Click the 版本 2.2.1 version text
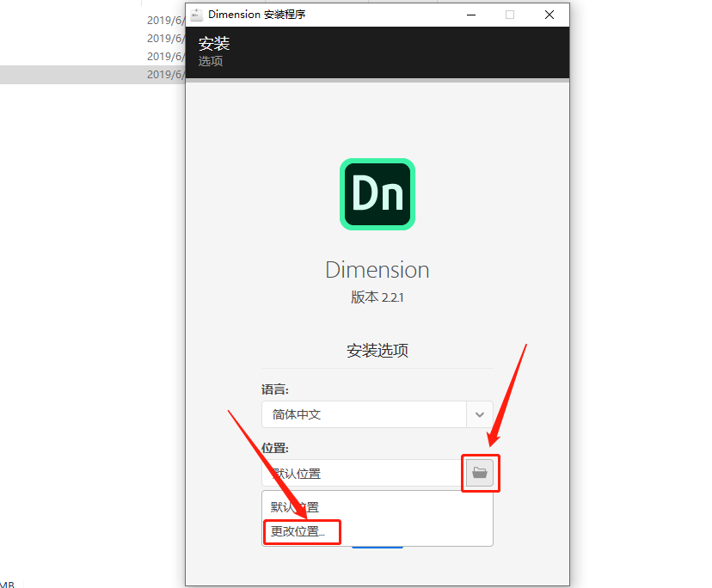Screen dimensions: 712x588 (x=377, y=297)
